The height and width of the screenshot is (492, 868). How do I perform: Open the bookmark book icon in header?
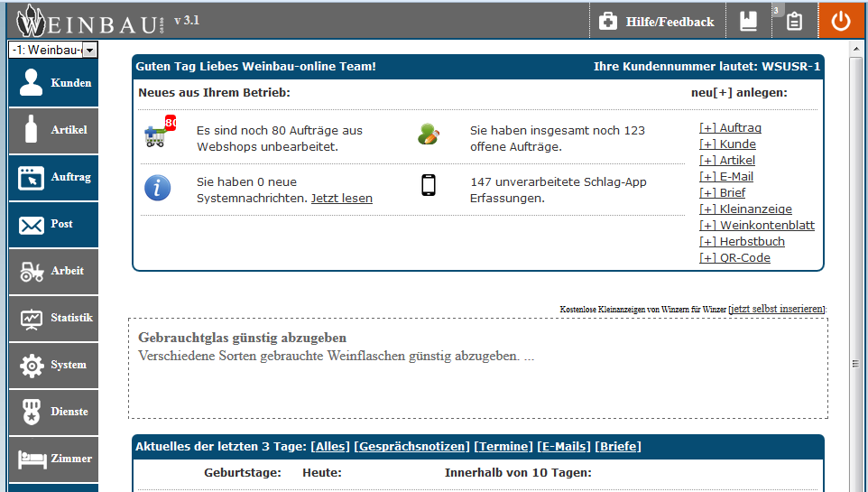(749, 22)
